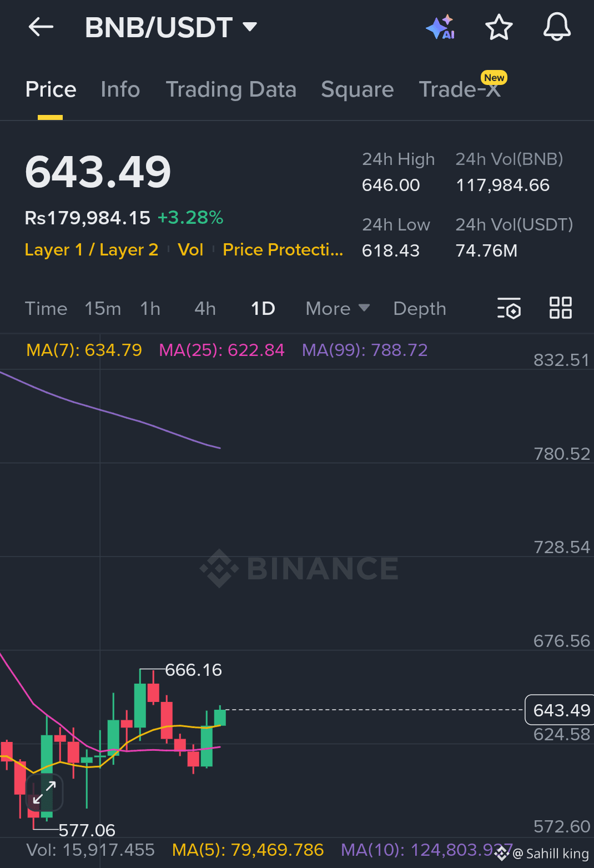This screenshot has width=594, height=868.
Task: Open the AI assistant sparkle icon
Action: [x=440, y=27]
